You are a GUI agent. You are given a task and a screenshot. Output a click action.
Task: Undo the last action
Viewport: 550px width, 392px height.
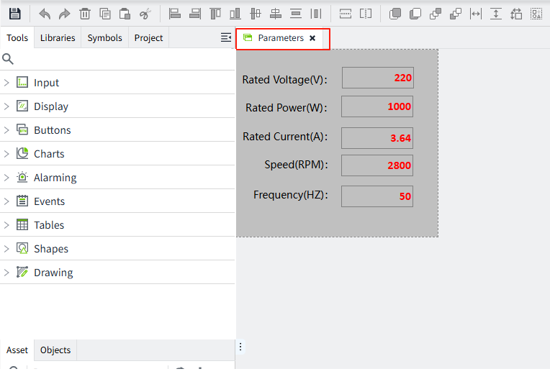45,14
